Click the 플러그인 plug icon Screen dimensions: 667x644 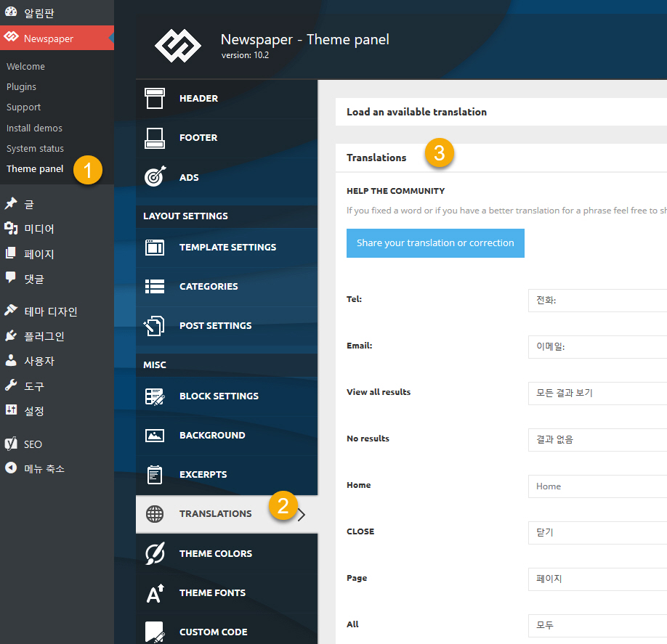(11, 335)
